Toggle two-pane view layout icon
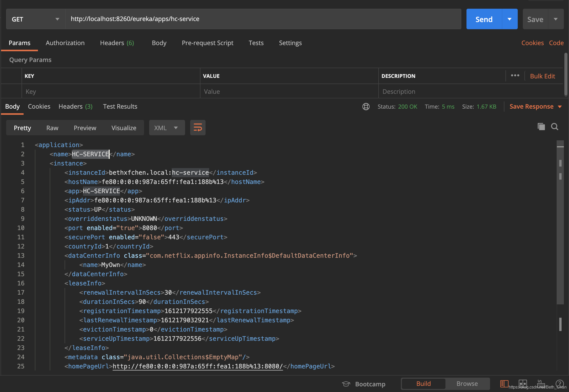569x392 pixels. pyautogui.click(x=523, y=383)
